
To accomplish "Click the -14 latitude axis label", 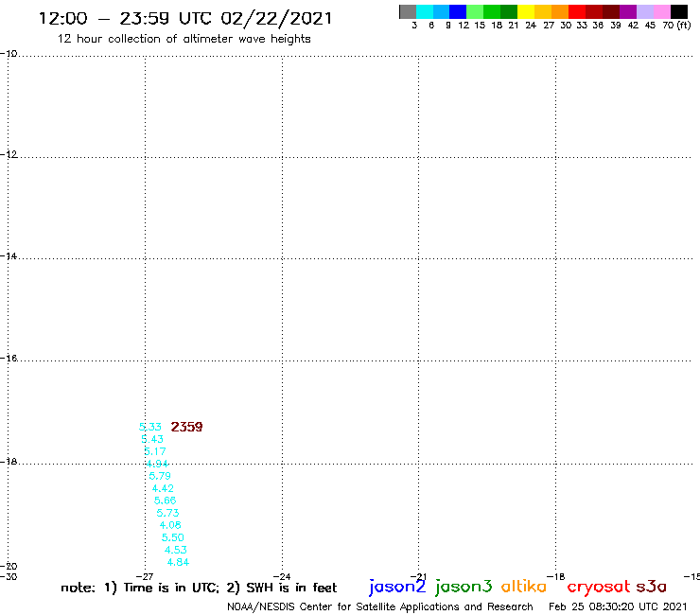I will (9, 256).
